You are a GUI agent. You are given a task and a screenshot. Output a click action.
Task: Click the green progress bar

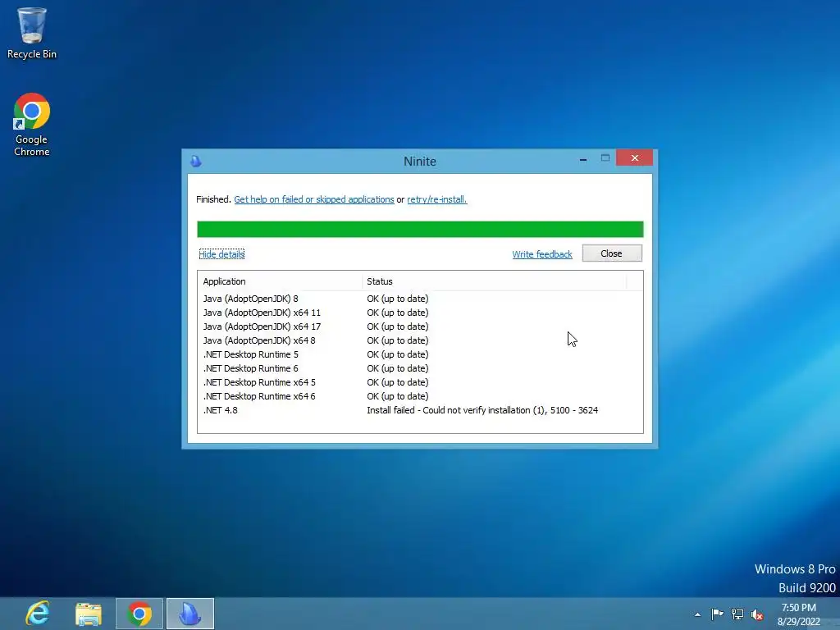tap(420, 230)
